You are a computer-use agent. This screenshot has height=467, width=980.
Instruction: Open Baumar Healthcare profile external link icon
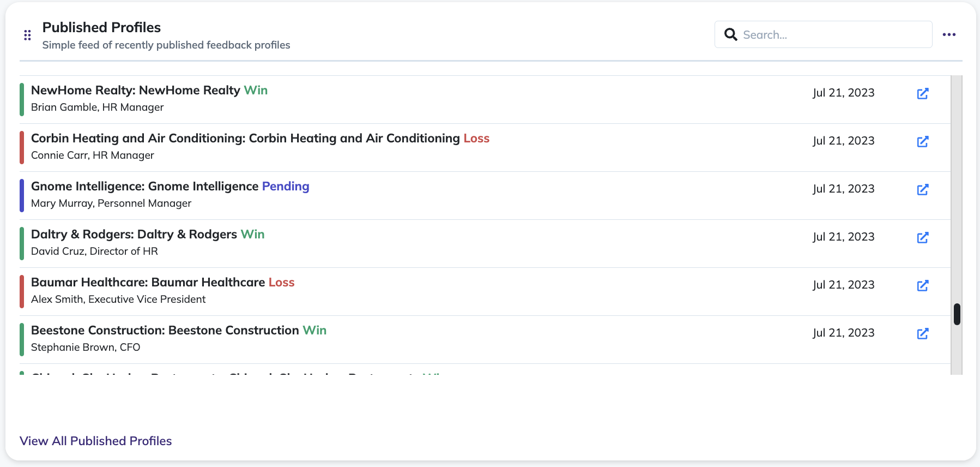point(922,286)
